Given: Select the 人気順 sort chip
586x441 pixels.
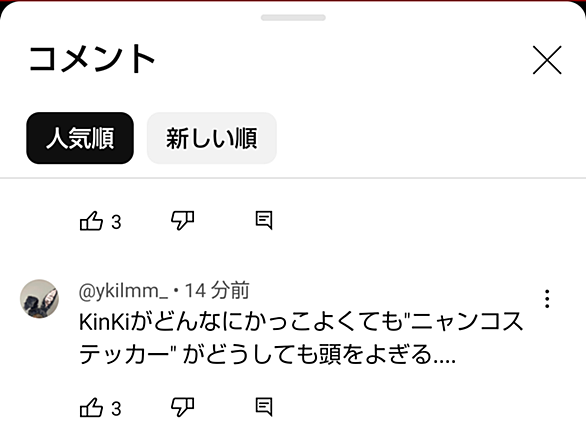Looking at the screenshot, I should [80, 138].
